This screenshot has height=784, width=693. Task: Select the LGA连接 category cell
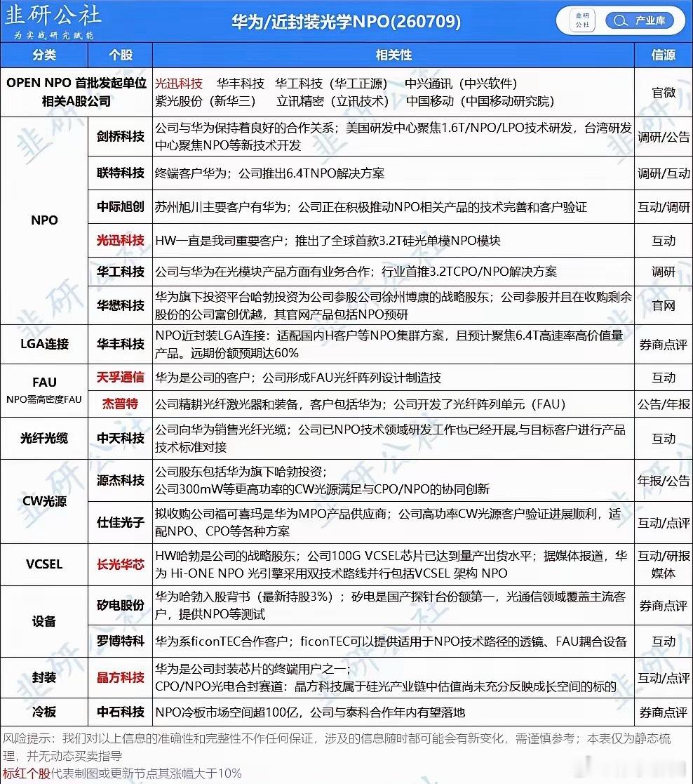pos(44,344)
